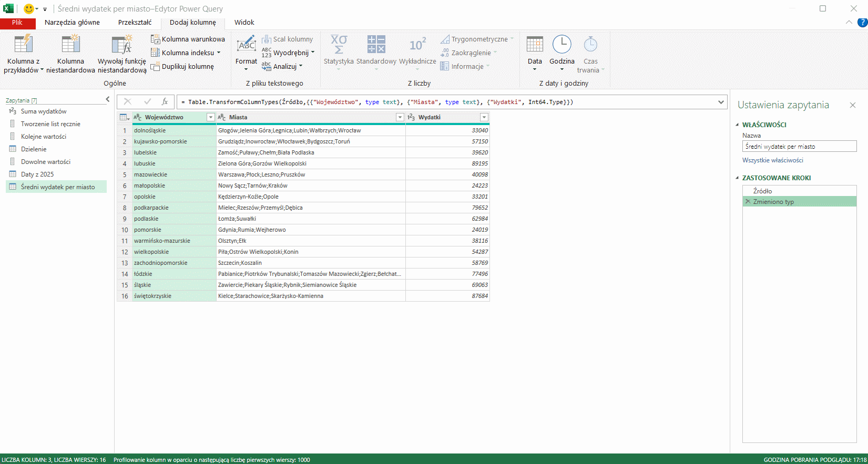The image size is (868, 464).
Task: Open Informacje menu
Action: click(465, 66)
